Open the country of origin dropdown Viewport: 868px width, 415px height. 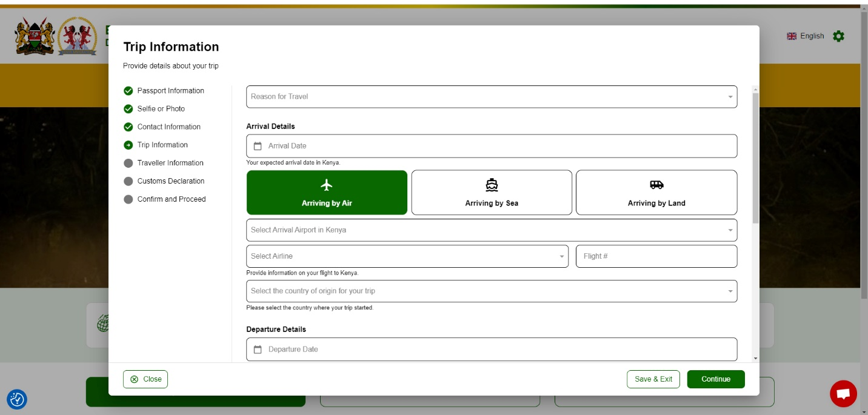pyautogui.click(x=492, y=291)
